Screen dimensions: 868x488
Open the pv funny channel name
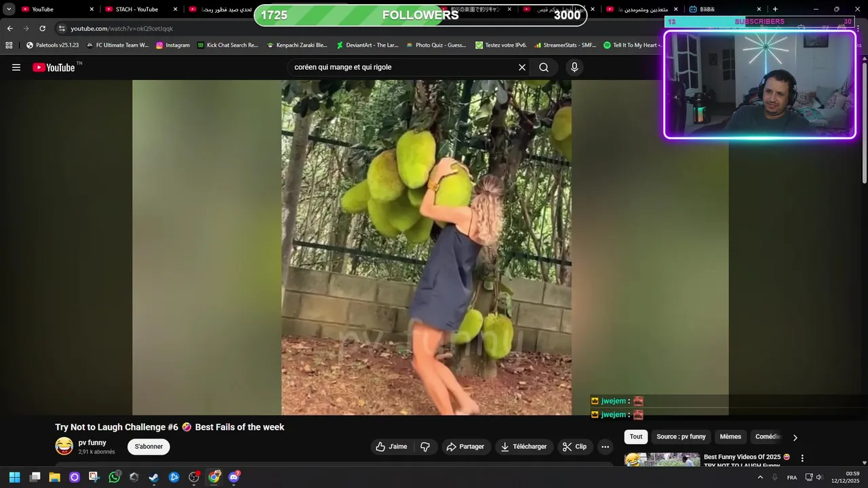click(x=92, y=443)
